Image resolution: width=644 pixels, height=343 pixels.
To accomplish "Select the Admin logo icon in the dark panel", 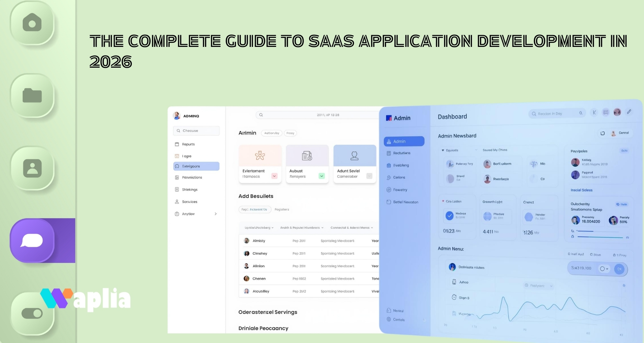I will click(x=388, y=118).
